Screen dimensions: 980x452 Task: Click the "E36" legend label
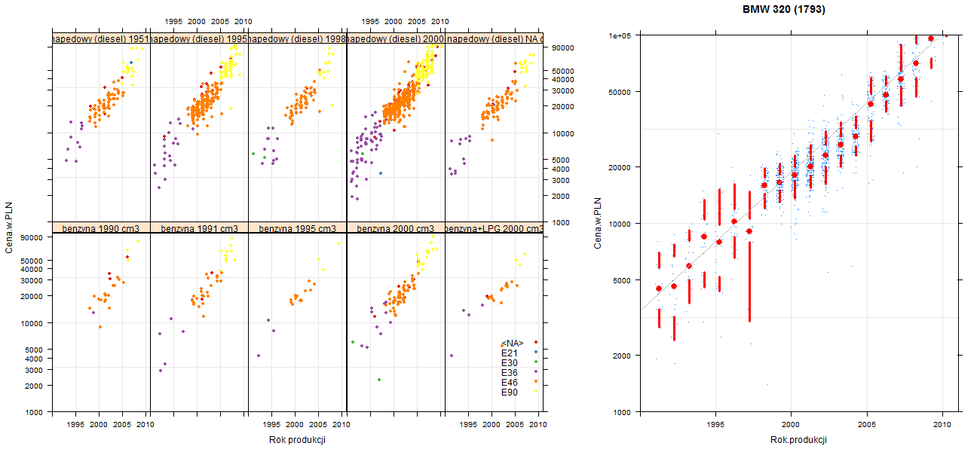click(x=510, y=372)
